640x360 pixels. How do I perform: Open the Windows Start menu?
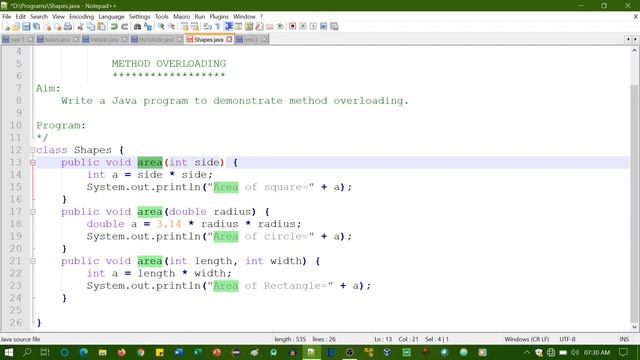pos(8,352)
